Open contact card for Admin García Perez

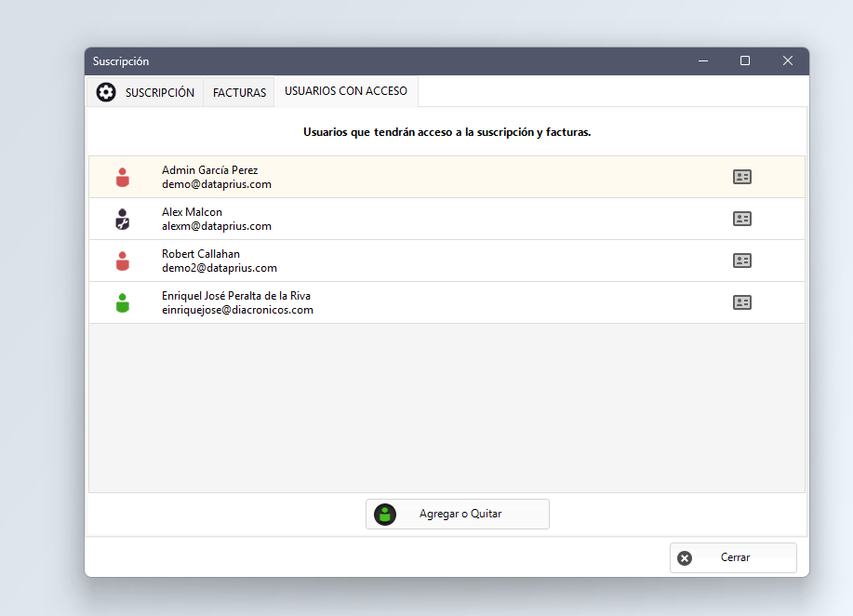[742, 177]
